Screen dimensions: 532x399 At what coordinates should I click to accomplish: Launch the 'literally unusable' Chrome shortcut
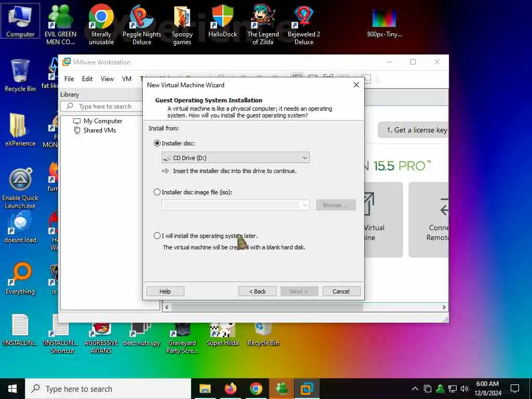click(101, 24)
